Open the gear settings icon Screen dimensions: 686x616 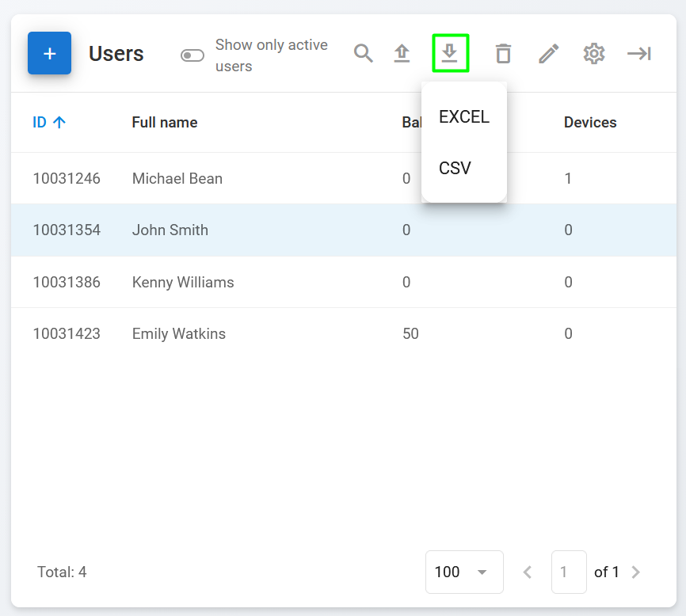(x=593, y=54)
